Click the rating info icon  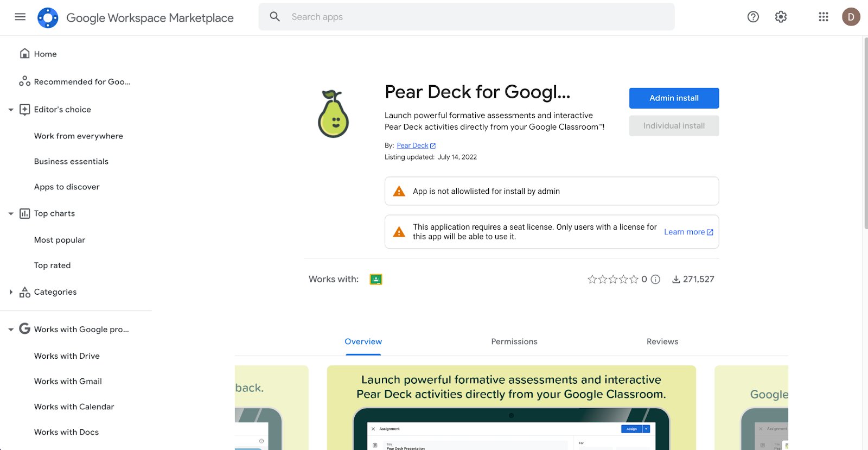tap(655, 280)
